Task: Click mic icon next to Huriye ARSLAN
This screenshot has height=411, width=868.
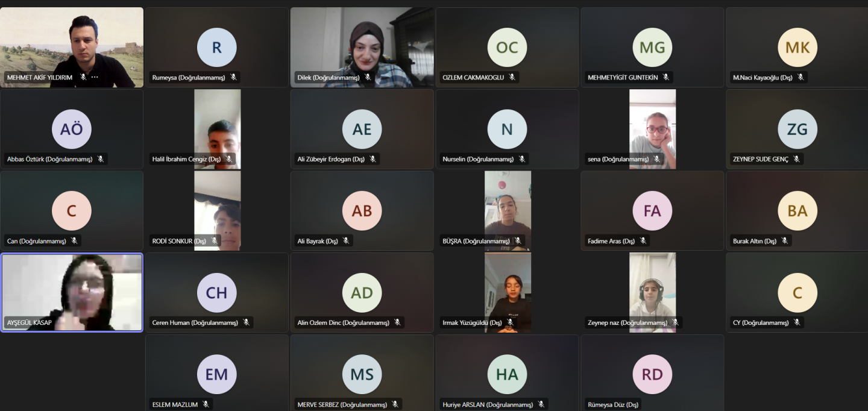Action: point(541,404)
